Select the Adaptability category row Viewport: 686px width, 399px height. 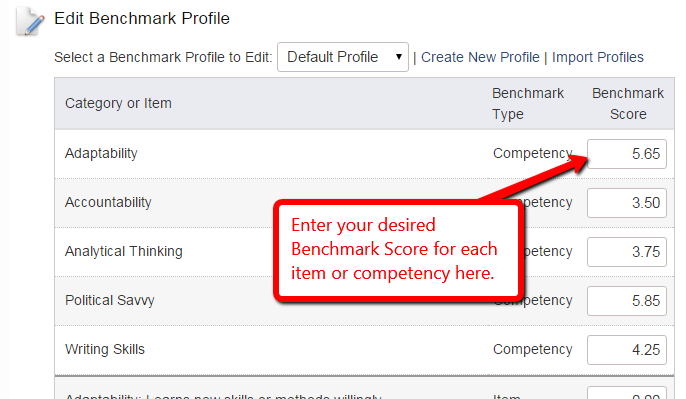[x=364, y=154]
